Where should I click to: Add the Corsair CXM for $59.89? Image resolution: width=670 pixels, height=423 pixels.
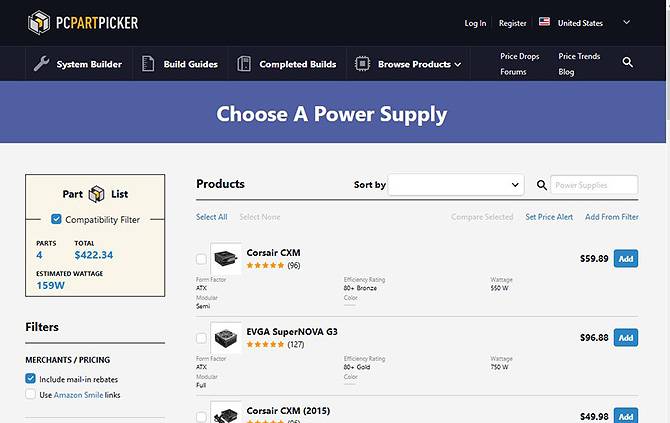[626, 258]
